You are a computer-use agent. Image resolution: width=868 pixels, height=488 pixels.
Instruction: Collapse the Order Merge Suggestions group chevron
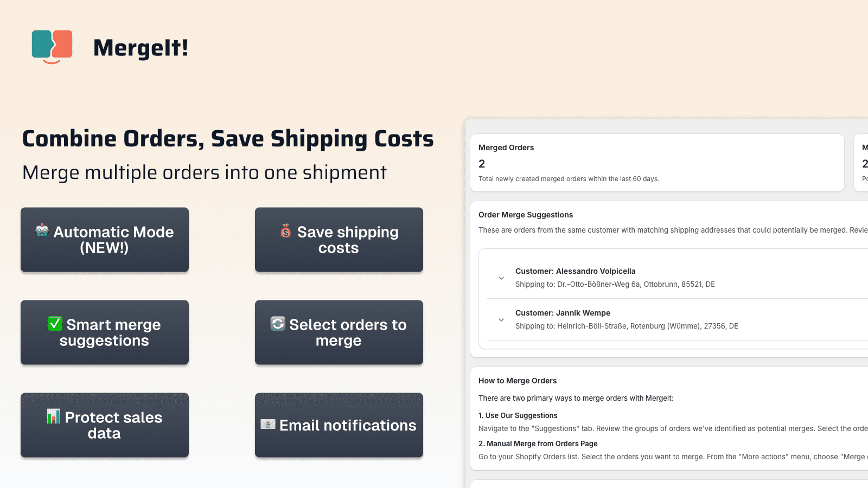click(x=501, y=278)
